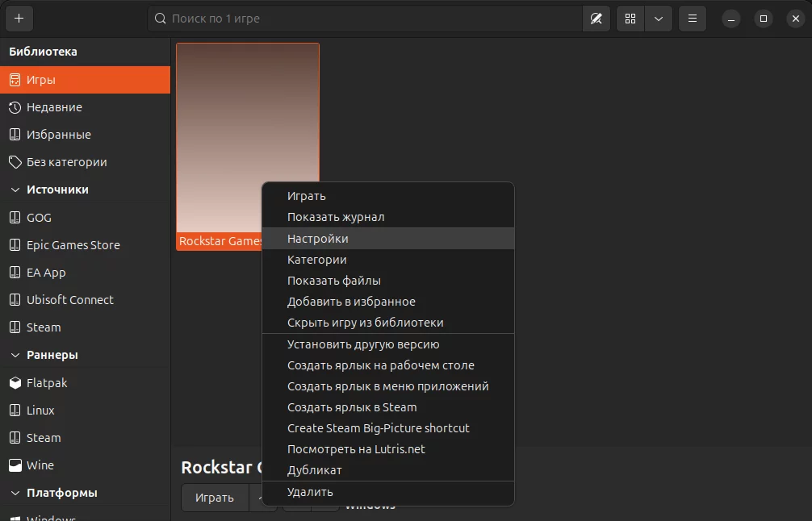Choose Установить другую версию
This screenshot has height=521, width=812.
(x=388, y=344)
